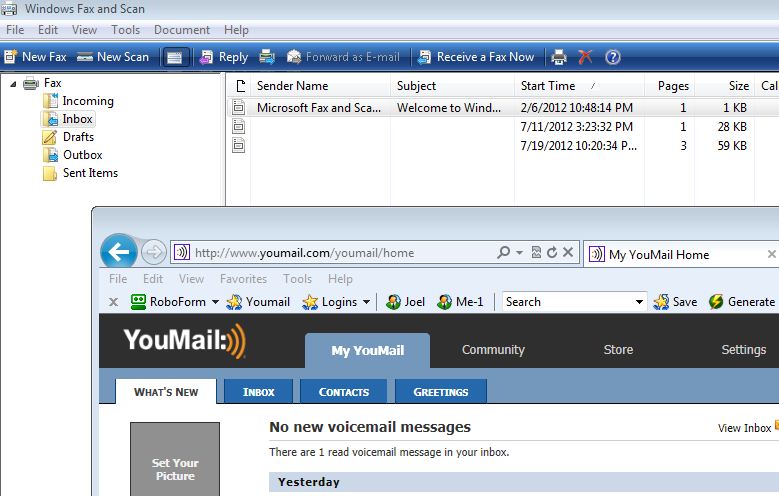Sort by the Subject column header

(452, 86)
